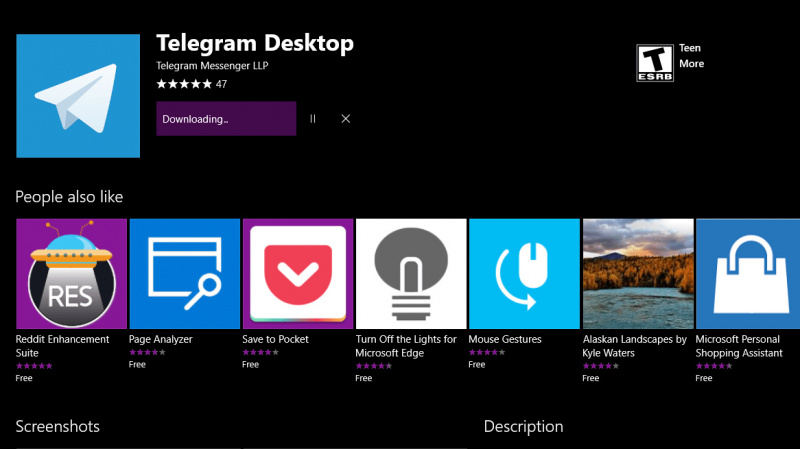Click the Mouse Gestures title text
Viewport: 800px width, 449px height.
click(505, 339)
